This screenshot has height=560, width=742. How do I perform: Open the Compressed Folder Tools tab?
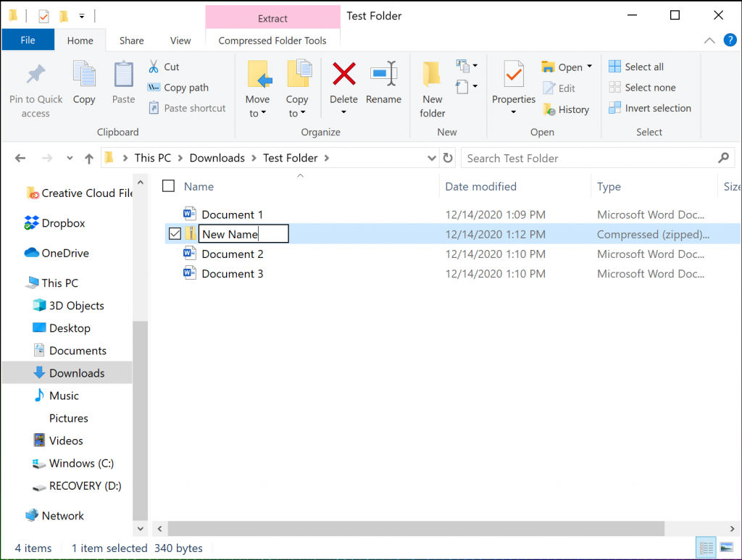click(272, 41)
